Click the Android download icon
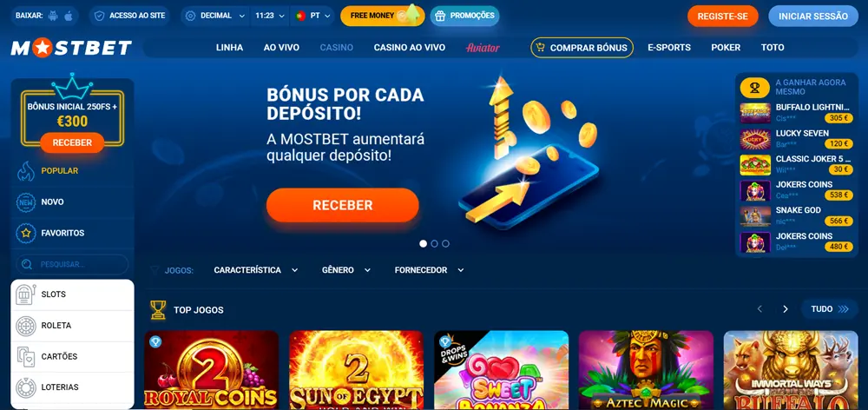 point(53,16)
